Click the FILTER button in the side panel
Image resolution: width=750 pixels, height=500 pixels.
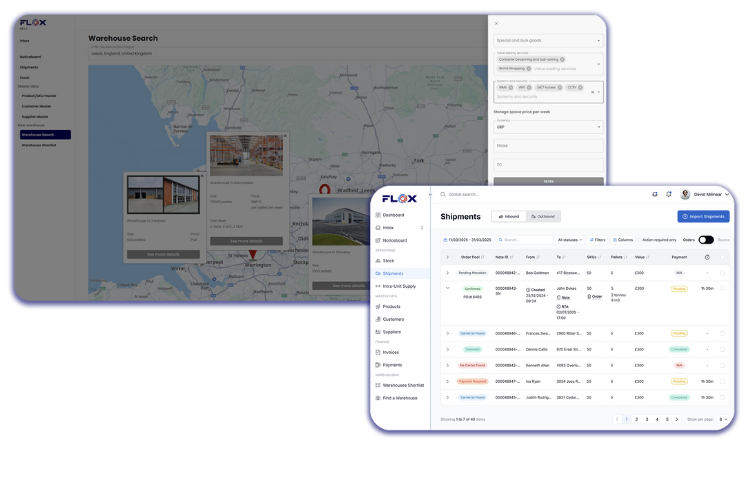pos(548,181)
